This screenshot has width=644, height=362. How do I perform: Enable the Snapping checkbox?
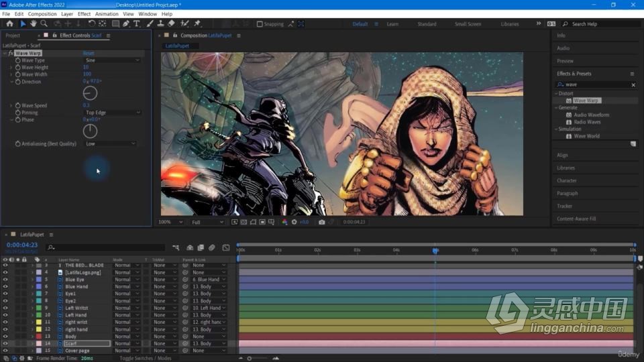[x=260, y=24]
